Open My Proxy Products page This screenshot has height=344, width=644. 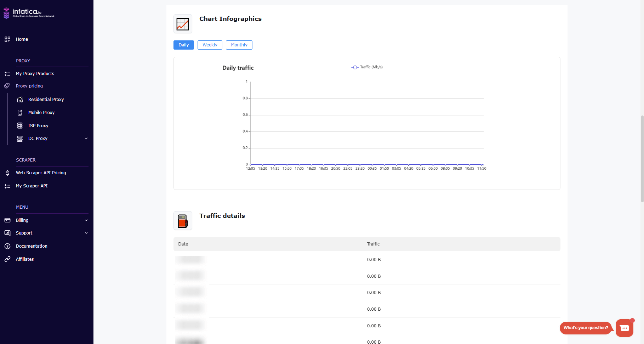(35, 74)
